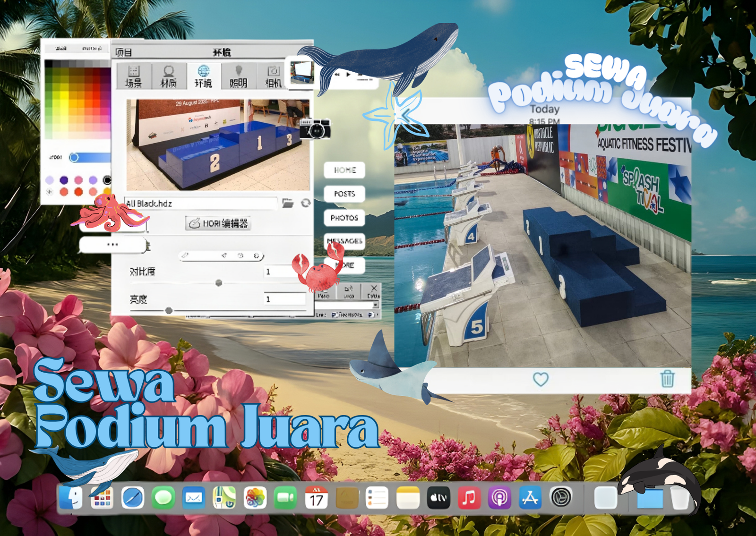Click the HDRI 编辑器 editor button
Image resolution: width=756 pixels, height=536 pixels.
coord(218,223)
